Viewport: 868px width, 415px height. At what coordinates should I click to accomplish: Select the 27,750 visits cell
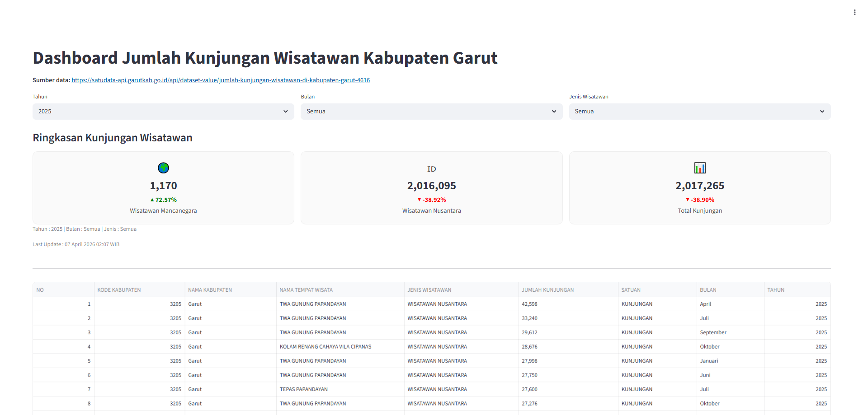[568, 375]
